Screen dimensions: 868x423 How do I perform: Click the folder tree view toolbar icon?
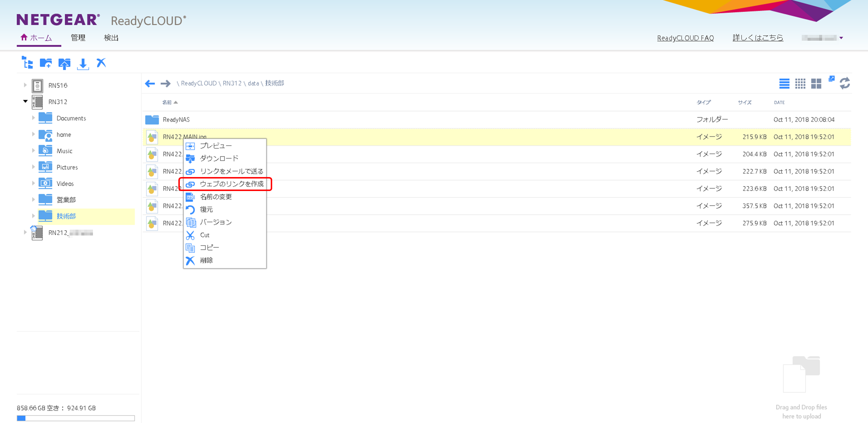click(x=27, y=63)
